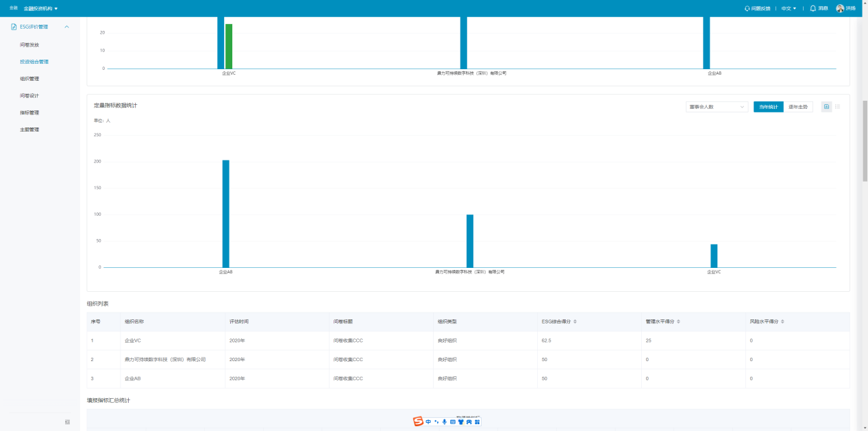Click the Sogou input method logo
Image resolution: width=868 pixels, height=431 pixels.
pyautogui.click(x=418, y=421)
